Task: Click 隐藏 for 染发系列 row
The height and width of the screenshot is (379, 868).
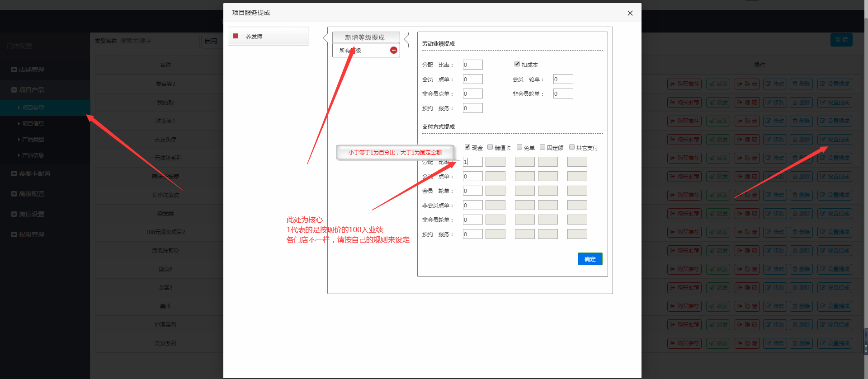Action: (747, 343)
